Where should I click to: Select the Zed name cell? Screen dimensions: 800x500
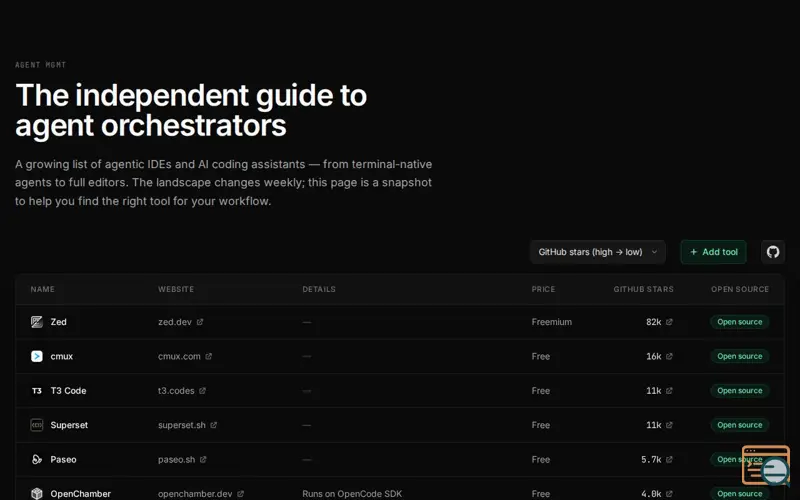click(58, 322)
